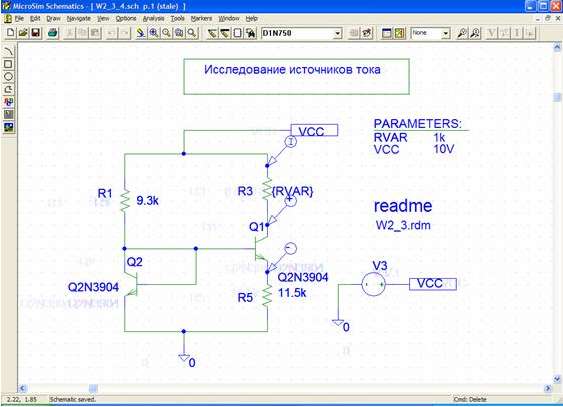Open the File menu
This screenshot has width=563, height=407.
pyautogui.click(x=19, y=18)
